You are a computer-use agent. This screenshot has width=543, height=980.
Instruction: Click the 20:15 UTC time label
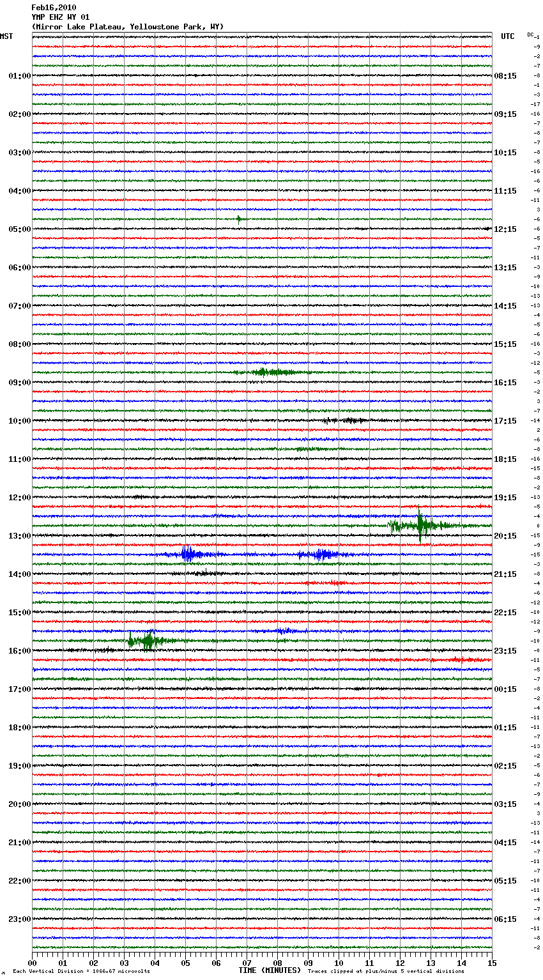[x=505, y=536]
